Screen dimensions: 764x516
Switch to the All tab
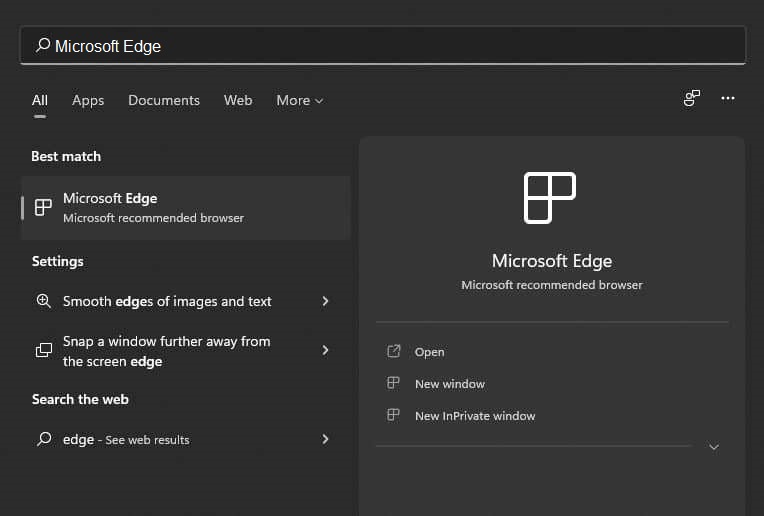point(40,100)
